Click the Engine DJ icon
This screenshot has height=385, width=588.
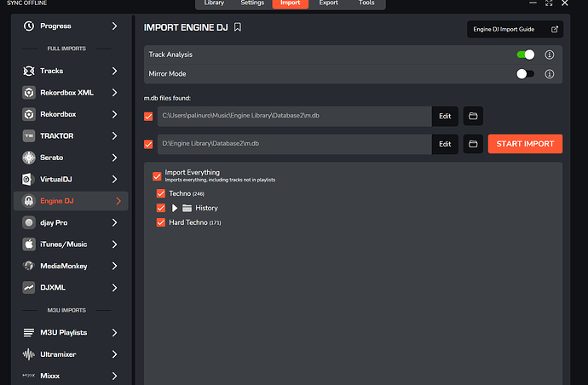click(29, 201)
